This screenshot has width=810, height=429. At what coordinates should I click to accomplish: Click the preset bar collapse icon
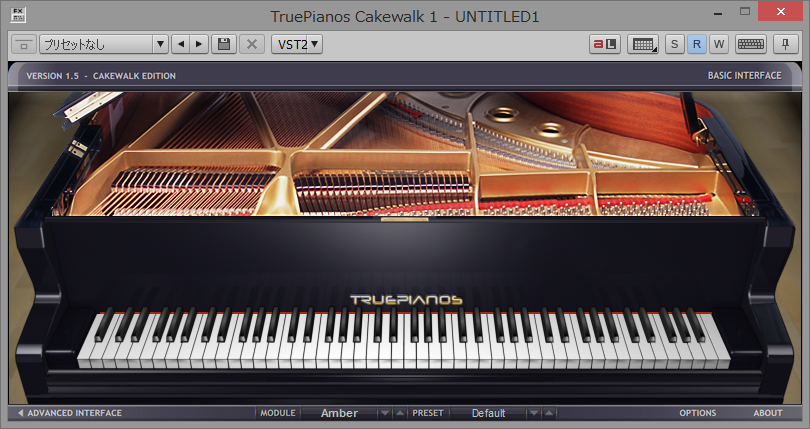(24, 44)
